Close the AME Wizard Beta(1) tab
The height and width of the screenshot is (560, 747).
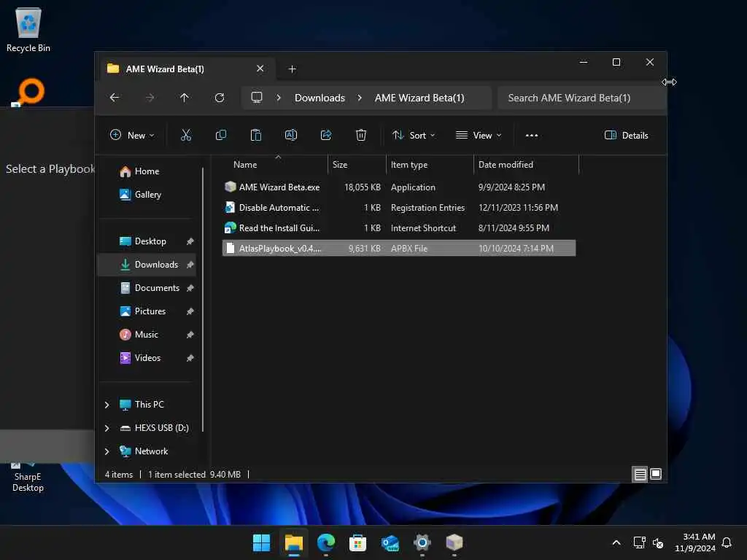pos(260,69)
